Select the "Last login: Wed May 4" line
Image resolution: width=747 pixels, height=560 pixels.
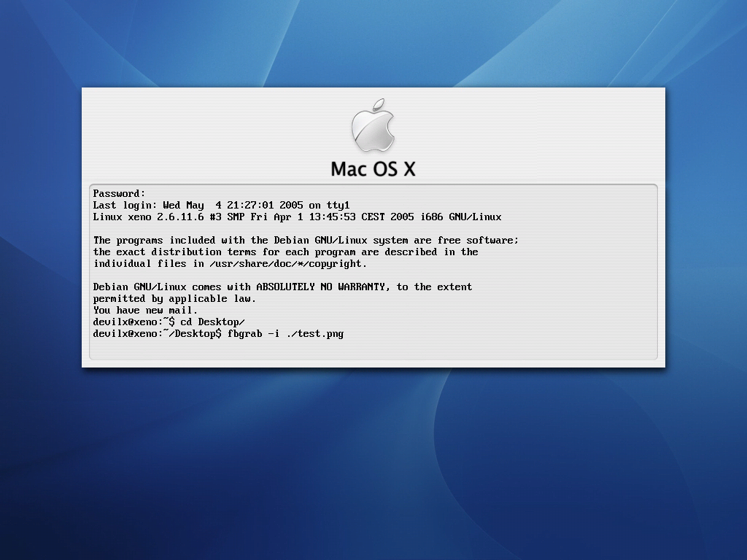(222, 205)
